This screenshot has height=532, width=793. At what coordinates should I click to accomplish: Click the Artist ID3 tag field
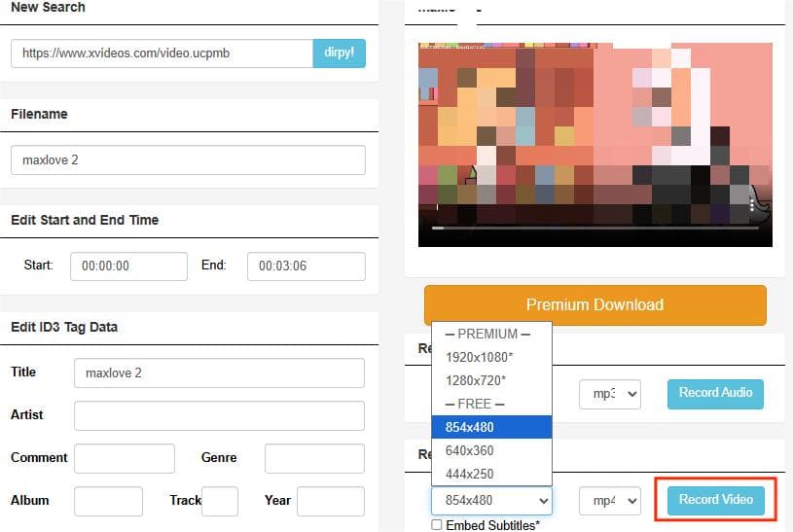coord(219,416)
